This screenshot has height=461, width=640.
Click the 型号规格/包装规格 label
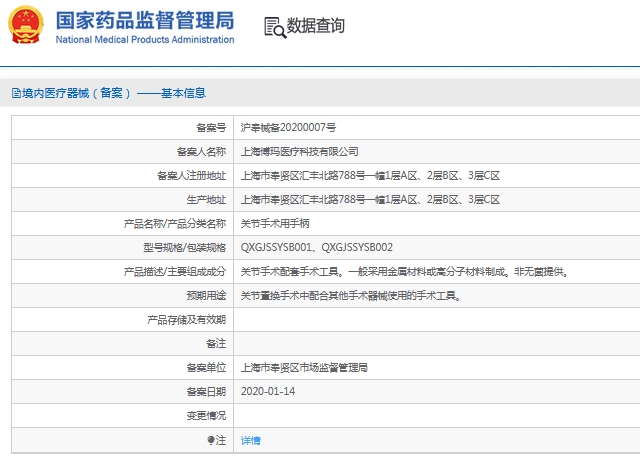click(184, 247)
